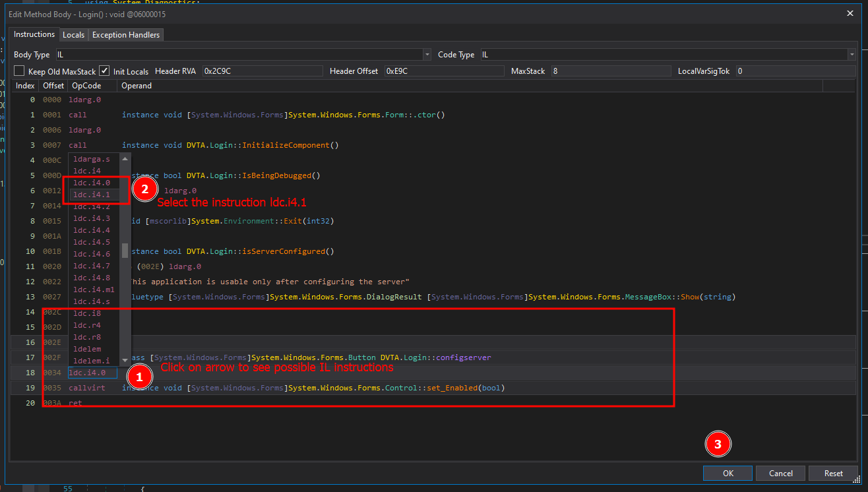Select the Instructions tab

click(x=34, y=34)
